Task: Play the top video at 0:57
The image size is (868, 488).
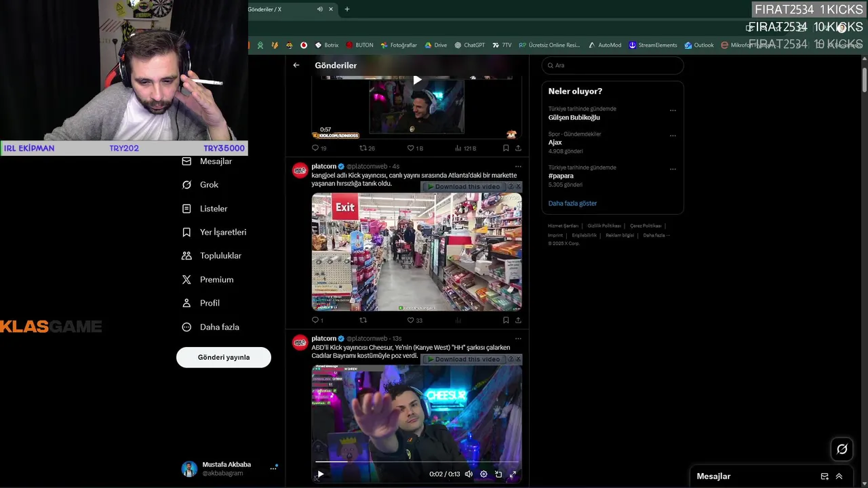Action: tap(417, 80)
